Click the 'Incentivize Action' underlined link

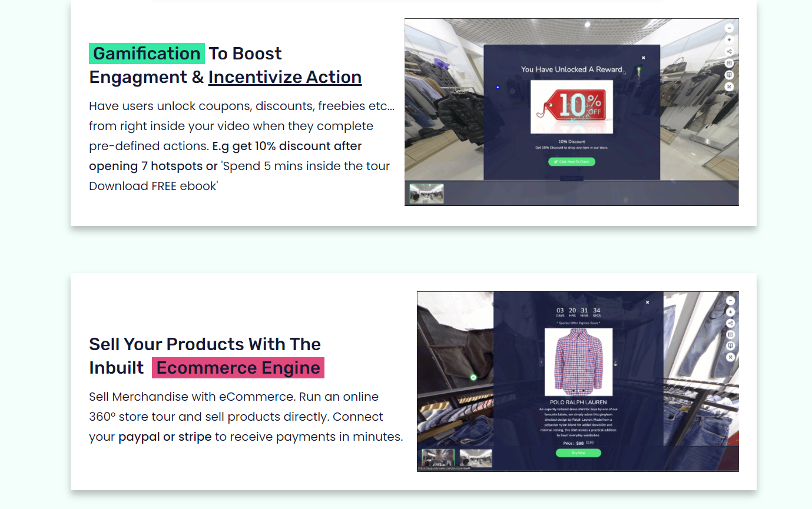click(x=285, y=77)
